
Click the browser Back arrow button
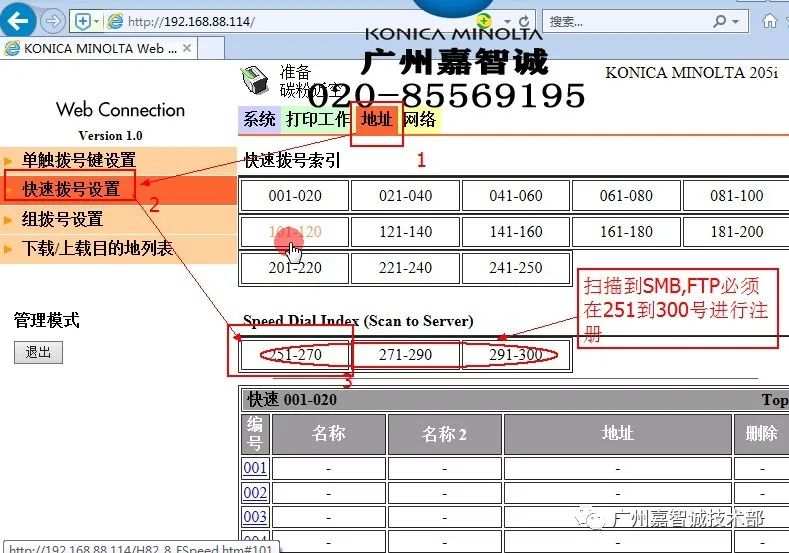[18, 20]
